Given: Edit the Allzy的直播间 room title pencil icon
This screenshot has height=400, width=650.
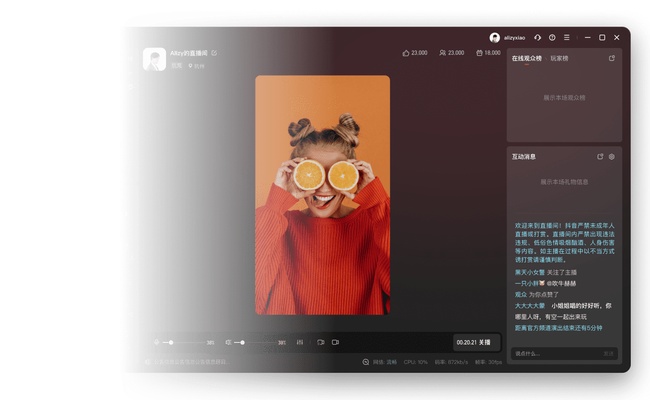Looking at the screenshot, I should tap(214, 53).
